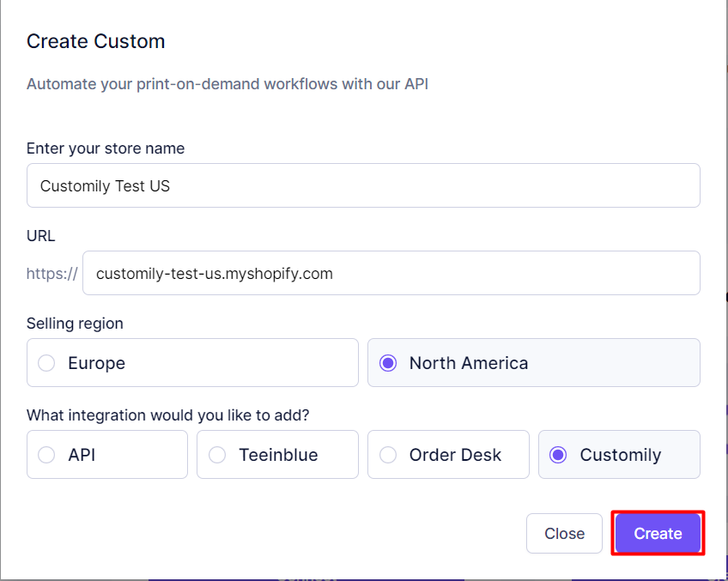The image size is (728, 581).
Task: Click the 'Europe' option label text
Action: pos(96,363)
